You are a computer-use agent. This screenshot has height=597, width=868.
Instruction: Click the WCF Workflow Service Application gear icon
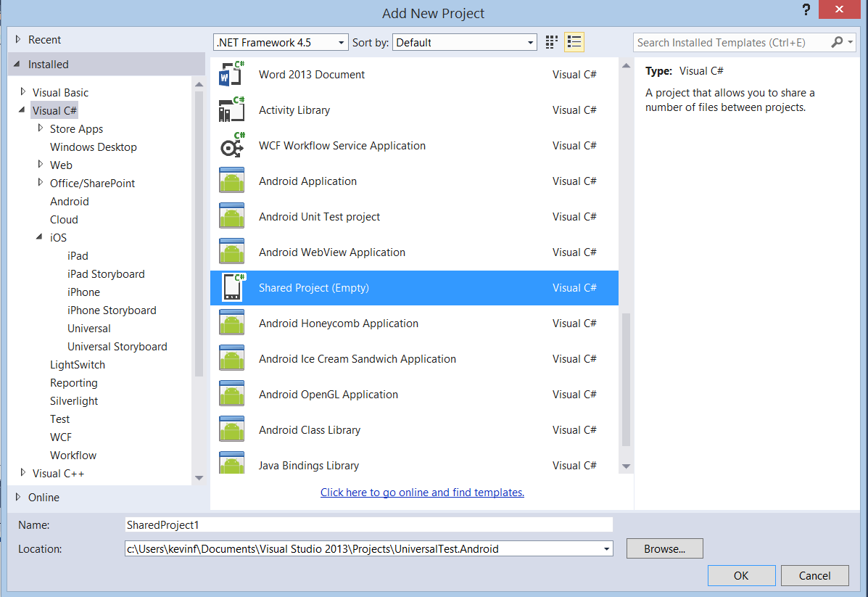(x=232, y=145)
